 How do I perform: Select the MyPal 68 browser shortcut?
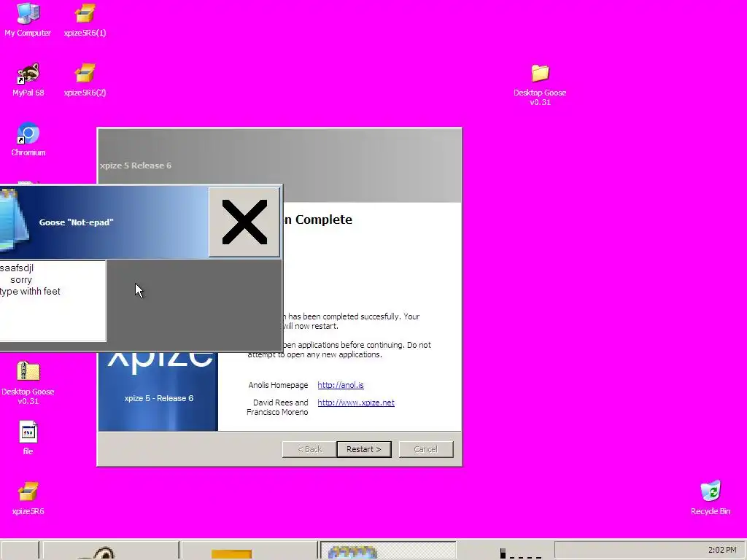tap(28, 79)
